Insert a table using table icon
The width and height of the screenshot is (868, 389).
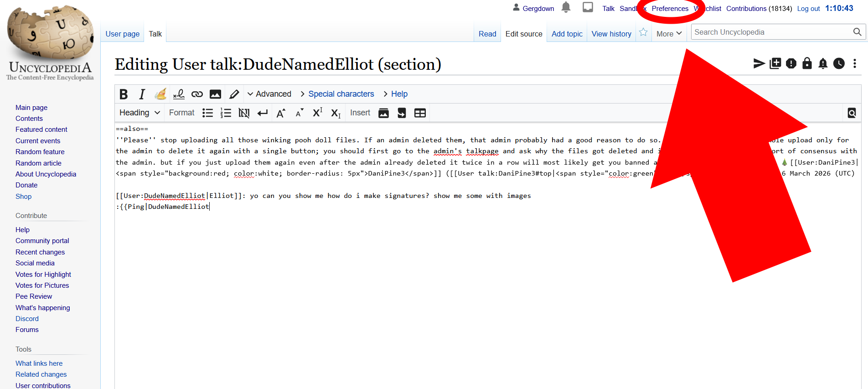point(420,113)
